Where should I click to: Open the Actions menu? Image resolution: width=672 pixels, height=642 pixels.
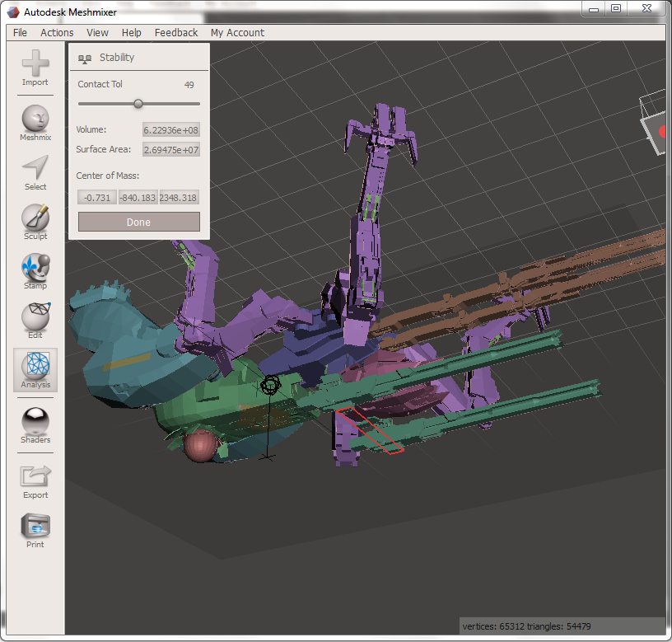click(x=57, y=33)
